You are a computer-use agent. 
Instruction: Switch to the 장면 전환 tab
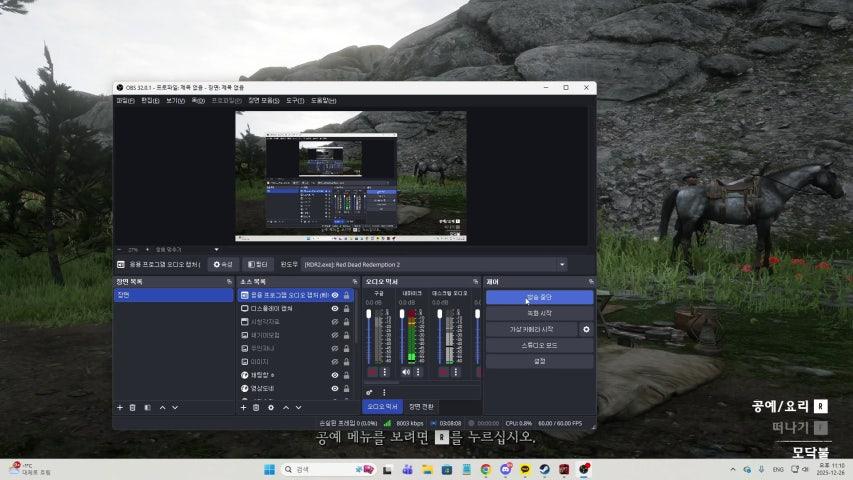point(421,407)
